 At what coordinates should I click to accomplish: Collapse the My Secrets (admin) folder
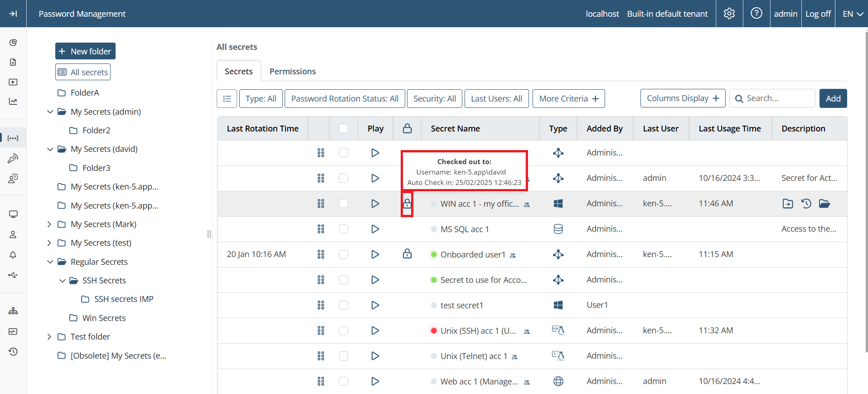click(x=50, y=112)
